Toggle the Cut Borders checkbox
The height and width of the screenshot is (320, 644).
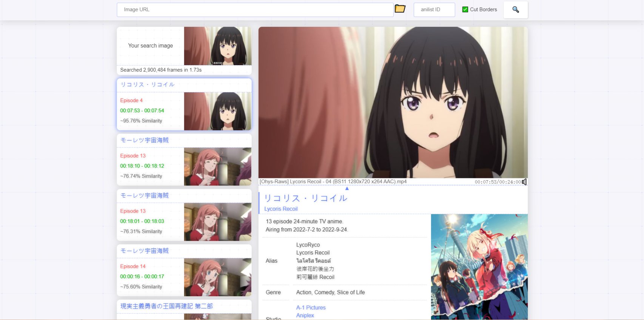click(x=465, y=9)
